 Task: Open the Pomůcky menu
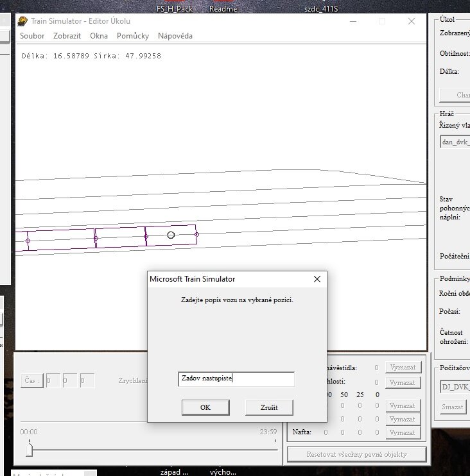point(133,36)
